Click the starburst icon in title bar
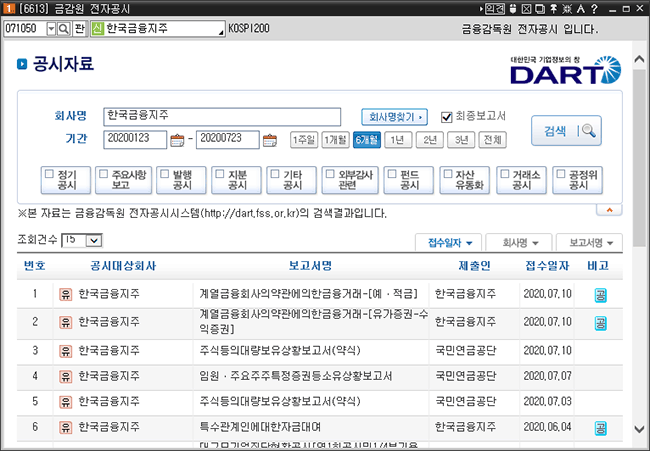650x451 pixels. [567, 9]
